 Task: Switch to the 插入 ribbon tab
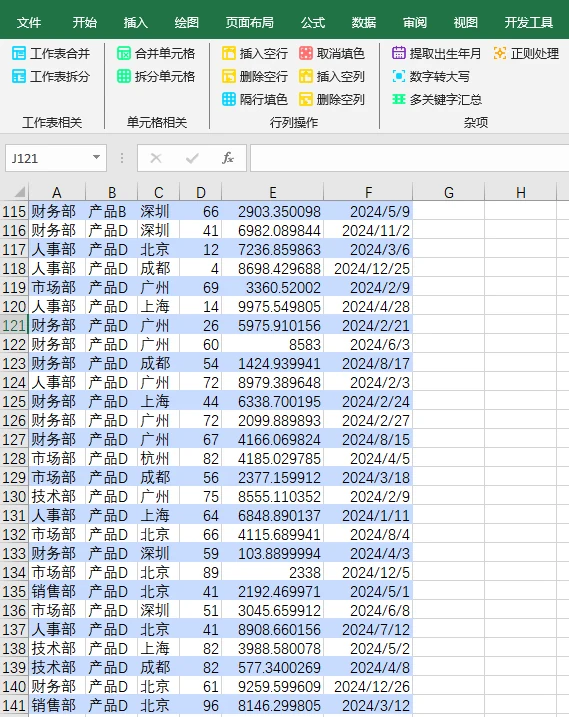135,22
